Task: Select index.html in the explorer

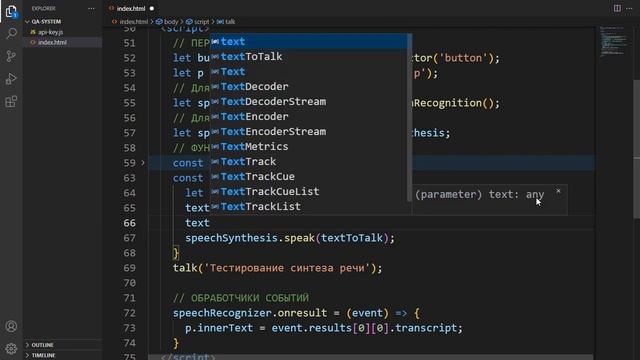Action: 52,42
